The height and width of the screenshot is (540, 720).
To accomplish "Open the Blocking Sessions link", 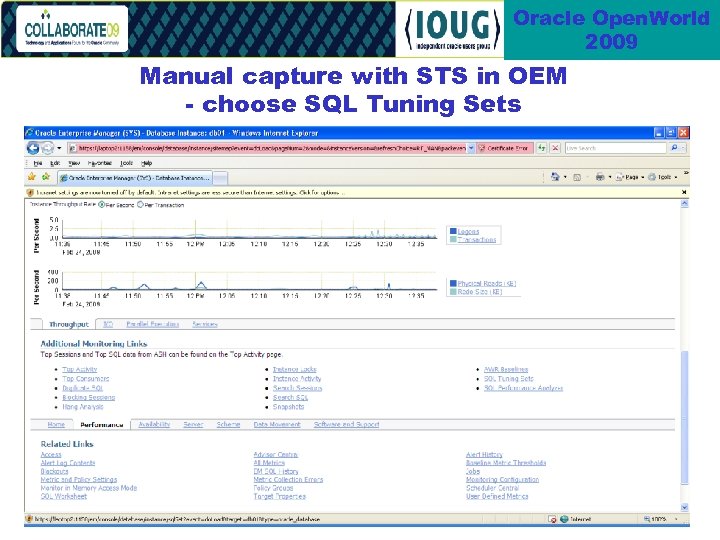I will coord(89,397).
